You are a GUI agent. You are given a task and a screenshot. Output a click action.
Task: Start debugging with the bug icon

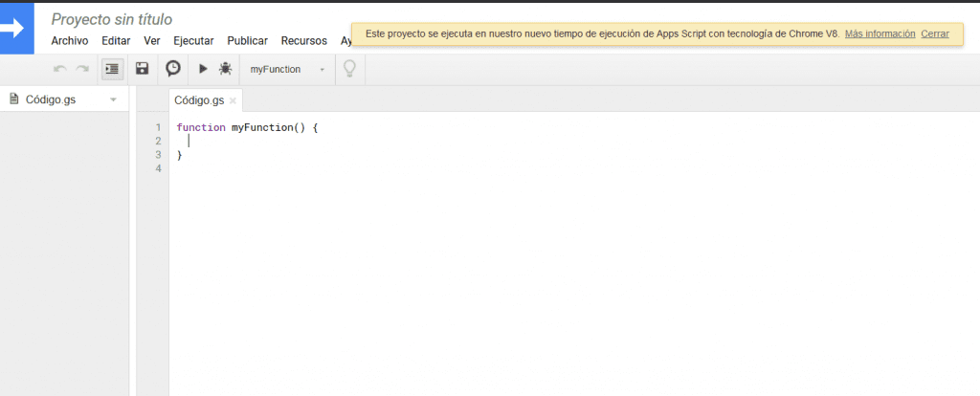pyautogui.click(x=225, y=69)
